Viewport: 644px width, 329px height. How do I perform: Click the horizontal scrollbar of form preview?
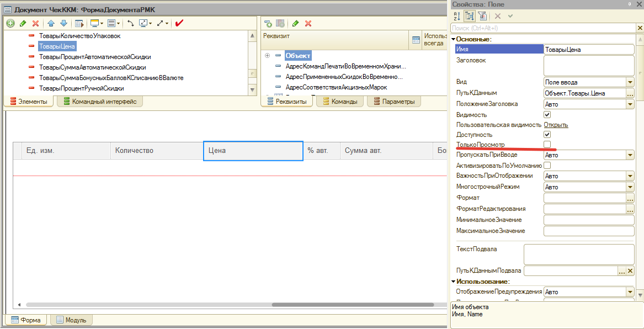pyautogui.click(x=353, y=305)
